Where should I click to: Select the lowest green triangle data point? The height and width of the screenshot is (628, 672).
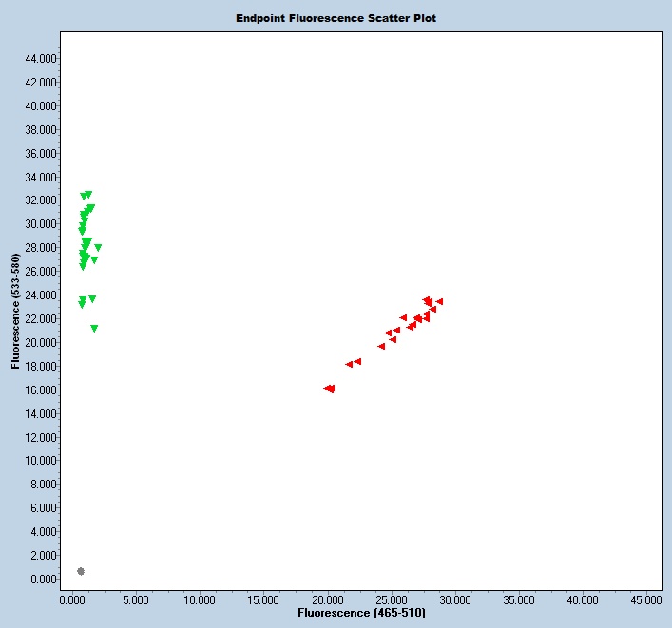coord(94,329)
